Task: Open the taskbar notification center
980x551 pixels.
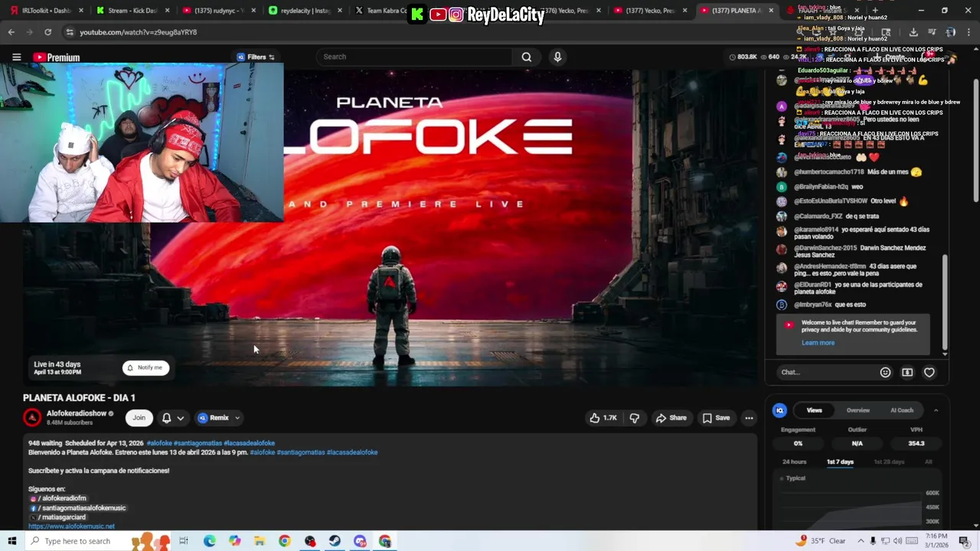Action: pos(964,541)
